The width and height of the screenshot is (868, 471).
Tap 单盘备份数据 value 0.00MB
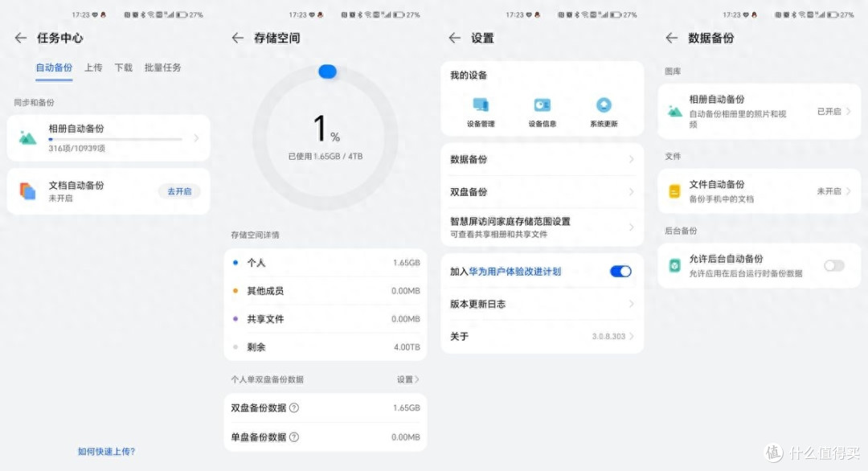tap(405, 437)
